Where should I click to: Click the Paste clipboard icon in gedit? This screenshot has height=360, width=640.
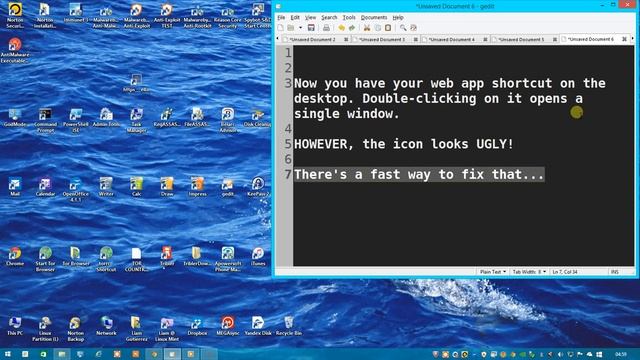(388, 28)
